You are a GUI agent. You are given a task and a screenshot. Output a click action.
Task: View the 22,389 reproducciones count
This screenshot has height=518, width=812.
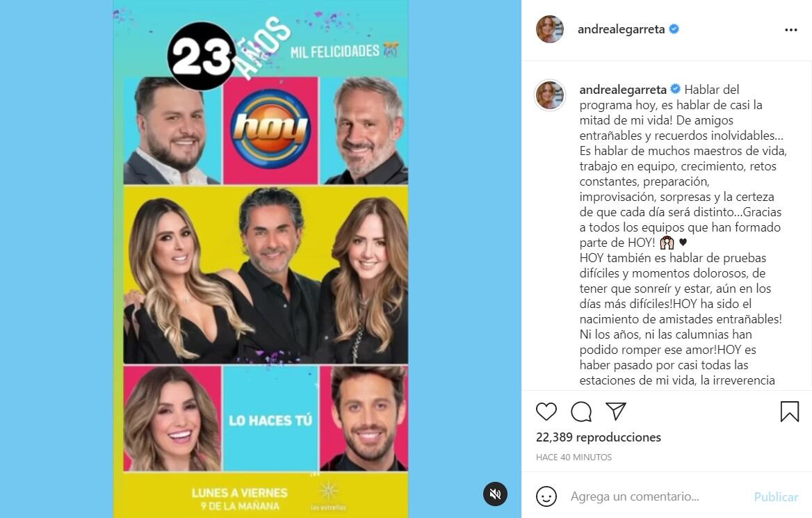(x=598, y=437)
